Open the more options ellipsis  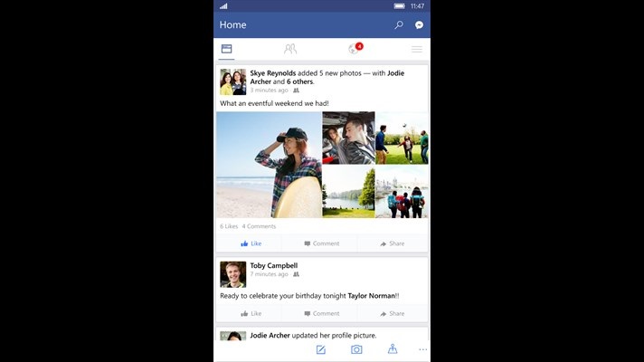[423, 349]
